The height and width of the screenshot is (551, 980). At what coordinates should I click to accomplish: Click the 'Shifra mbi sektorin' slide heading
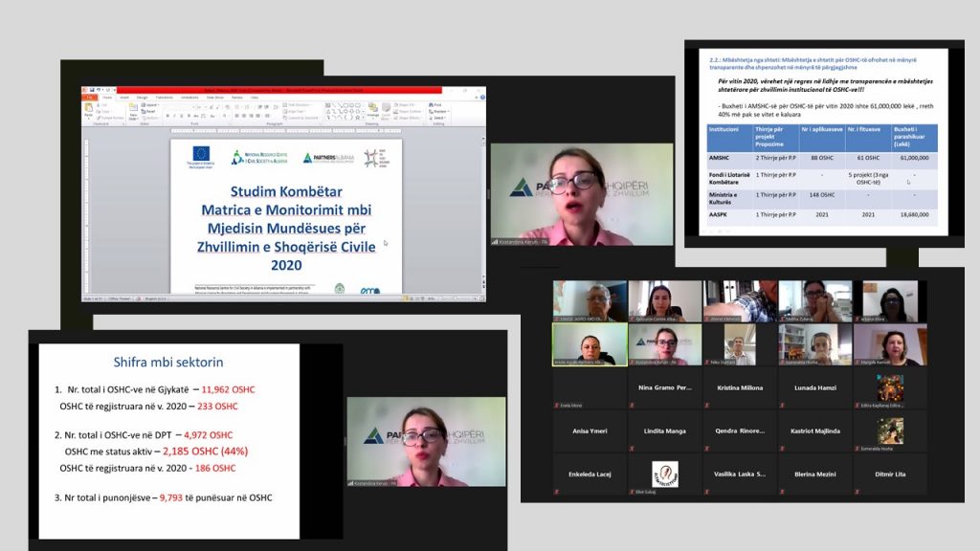[x=168, y=362]
